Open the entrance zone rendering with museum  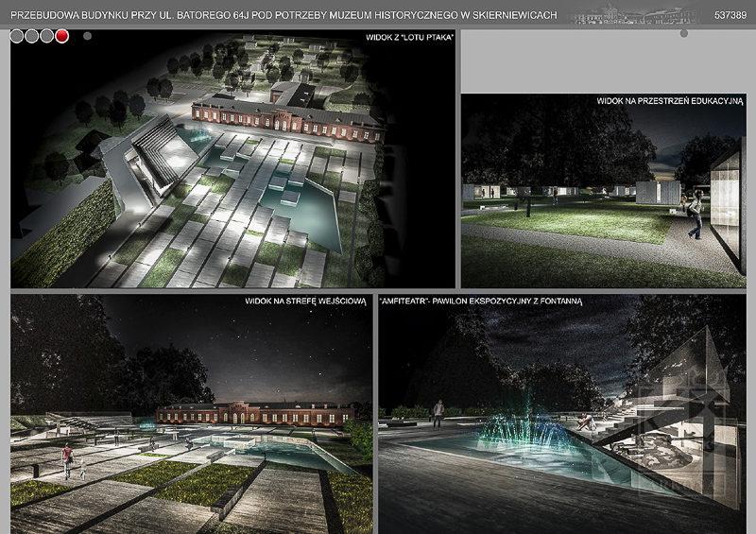click(192, 414)
